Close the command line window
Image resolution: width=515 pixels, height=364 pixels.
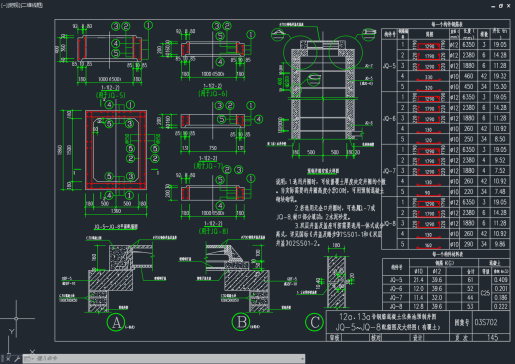pyautogui.click(x=8, y=359)
